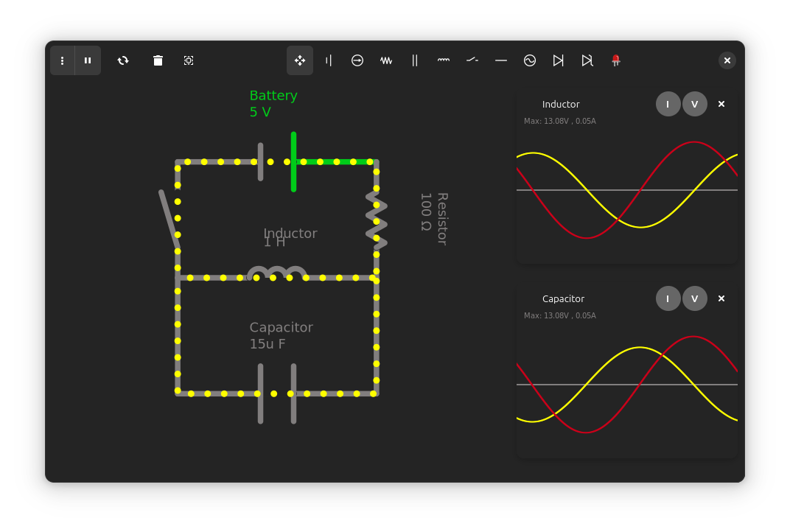Pause the circuit simulation
The width and height of the screenshot is (790, 532).
(x=88, y=60)
